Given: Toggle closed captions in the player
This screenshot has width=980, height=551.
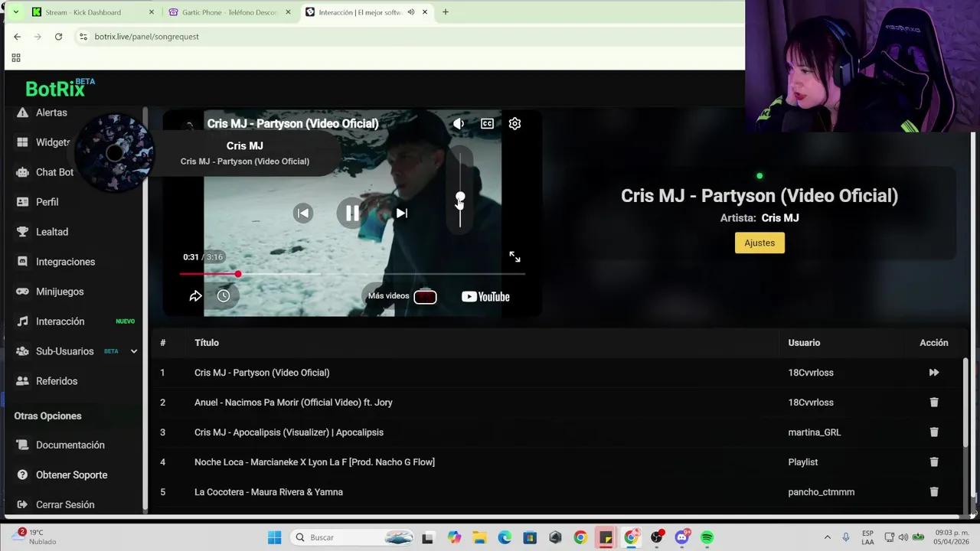Looking at the screenshot, I should click(x=487, y=123).
